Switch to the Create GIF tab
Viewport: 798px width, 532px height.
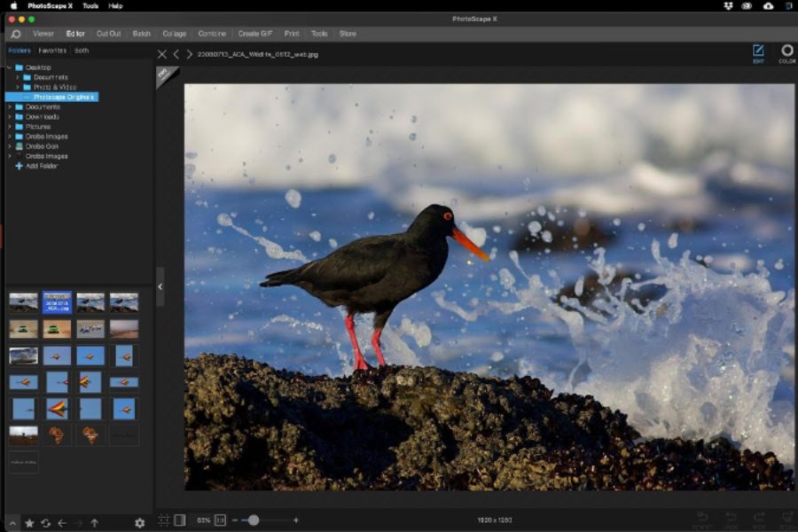[x=255, y=34]
